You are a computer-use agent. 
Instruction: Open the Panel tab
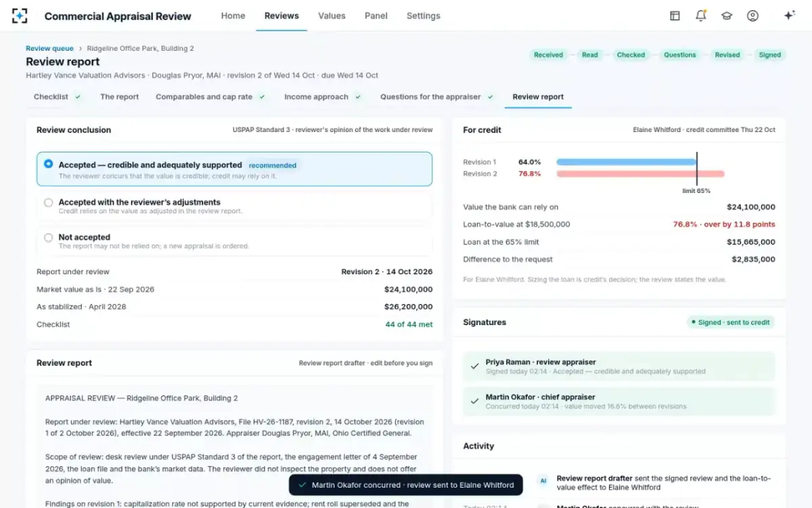coord(376,16)
